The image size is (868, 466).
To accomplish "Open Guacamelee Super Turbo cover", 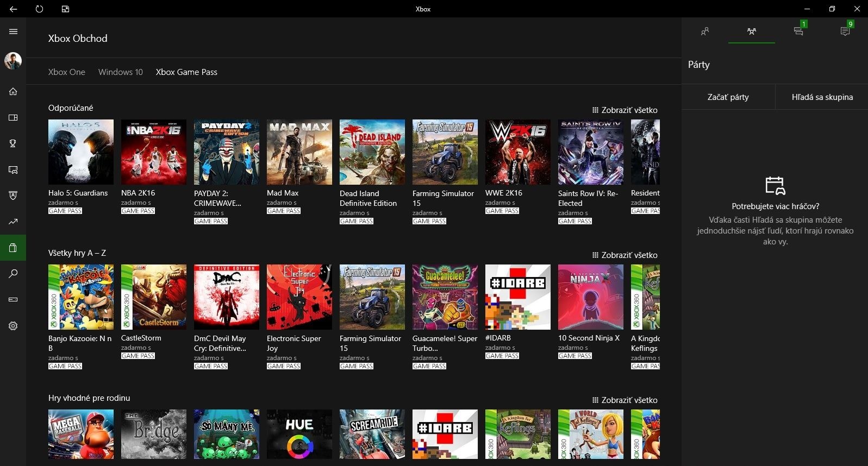I will pyautogui.click(x=445, y=297).
